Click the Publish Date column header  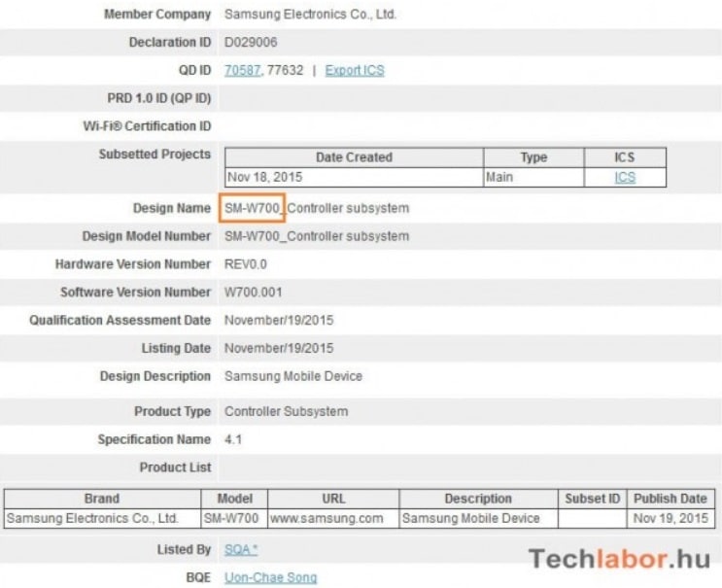671,499
